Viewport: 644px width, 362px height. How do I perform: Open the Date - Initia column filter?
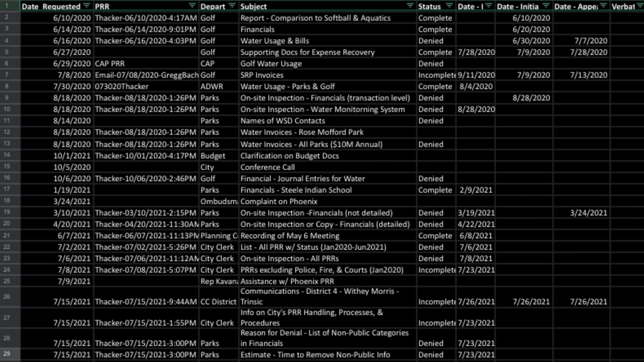[x=546, y=6]
